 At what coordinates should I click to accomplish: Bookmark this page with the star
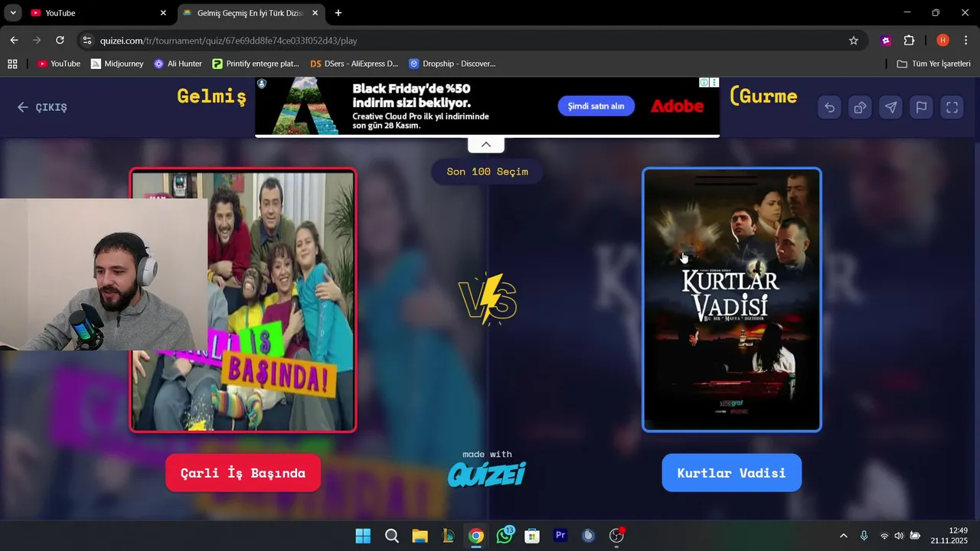pyautogui.click(x=854, y=41)
